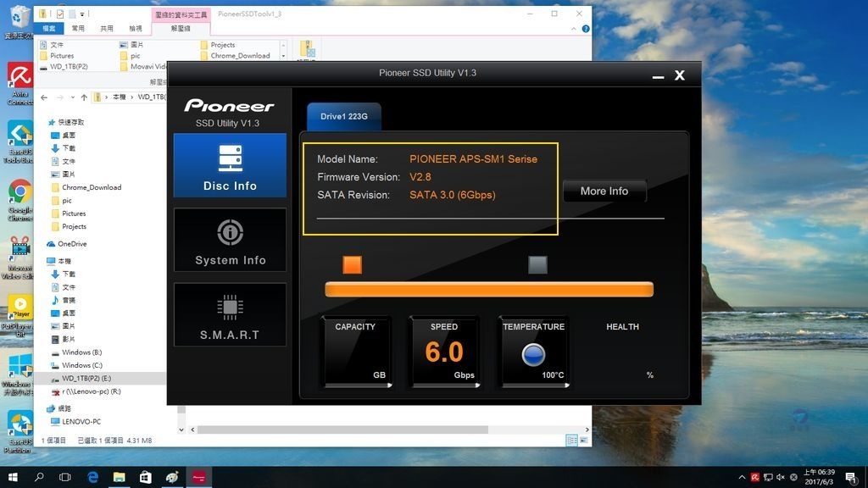This screenshot has height=488, width=868.
Task: Open Google Chrome desktop shortcut
Action: (x=19, y=197)
